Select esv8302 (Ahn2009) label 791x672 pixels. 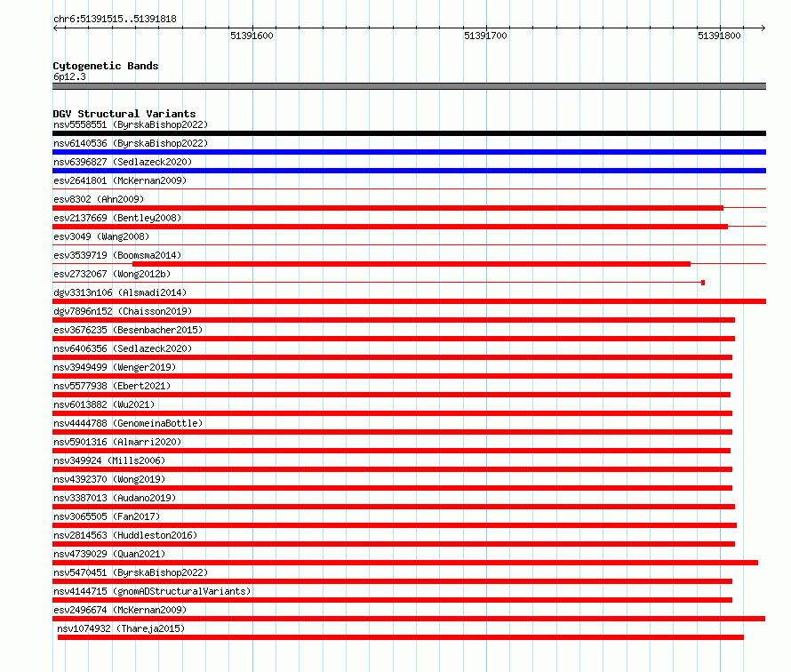[99, 199]
